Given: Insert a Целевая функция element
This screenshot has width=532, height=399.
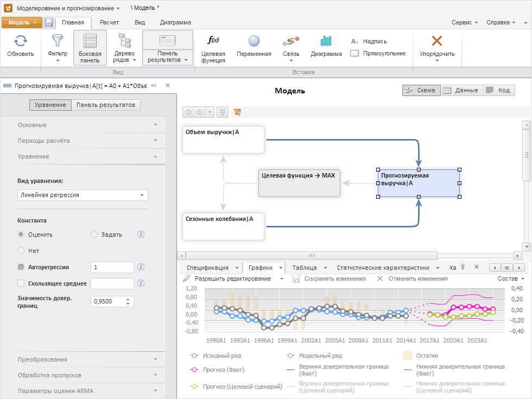Looking at the screenshot, I should coord(213,41).
